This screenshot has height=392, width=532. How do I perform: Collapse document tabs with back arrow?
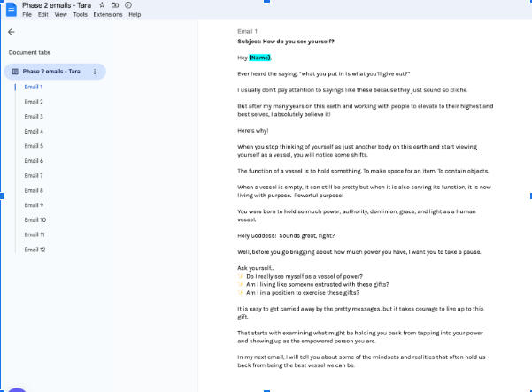click(x=11, y=31)
